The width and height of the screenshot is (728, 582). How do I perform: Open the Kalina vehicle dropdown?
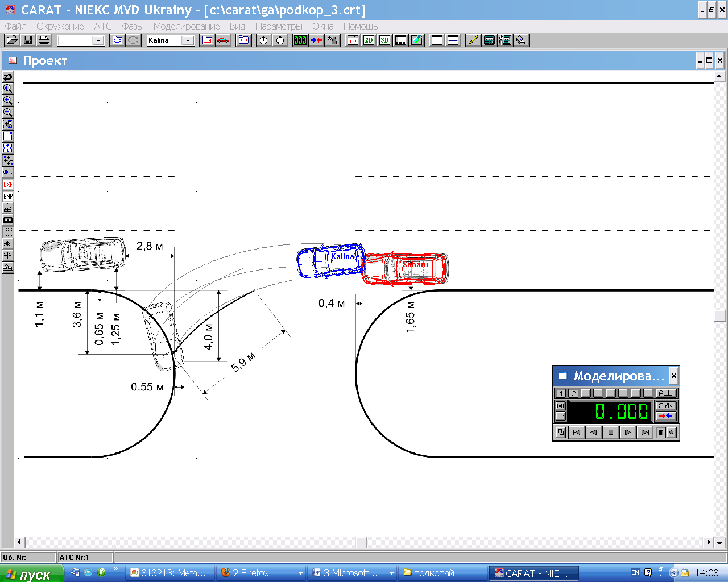188,40
